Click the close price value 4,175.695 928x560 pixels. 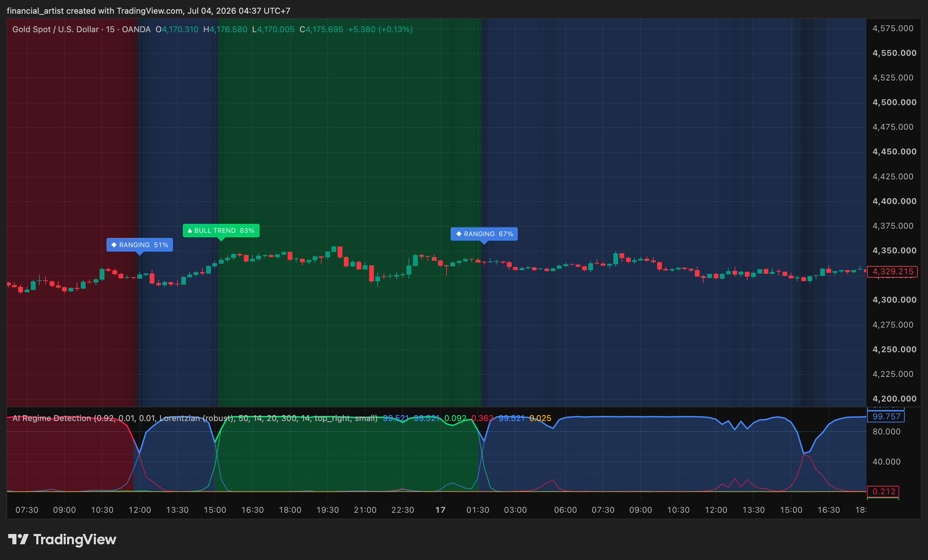324,29
